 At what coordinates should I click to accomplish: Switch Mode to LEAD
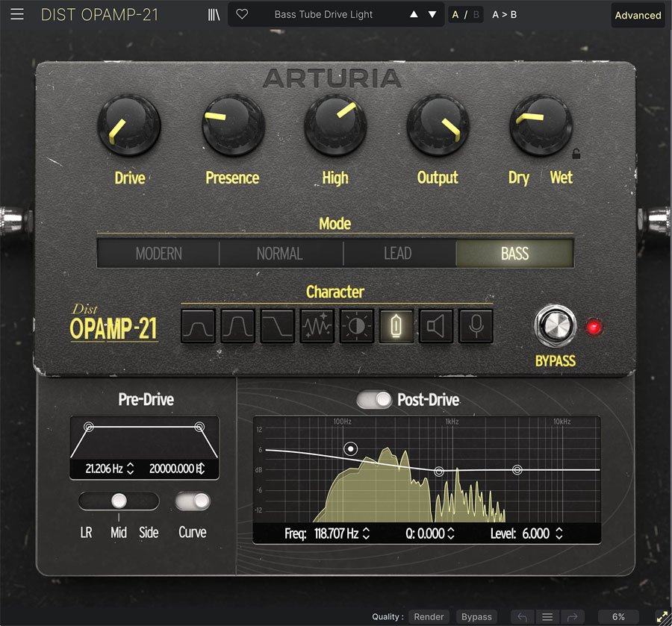pos(399,254)
